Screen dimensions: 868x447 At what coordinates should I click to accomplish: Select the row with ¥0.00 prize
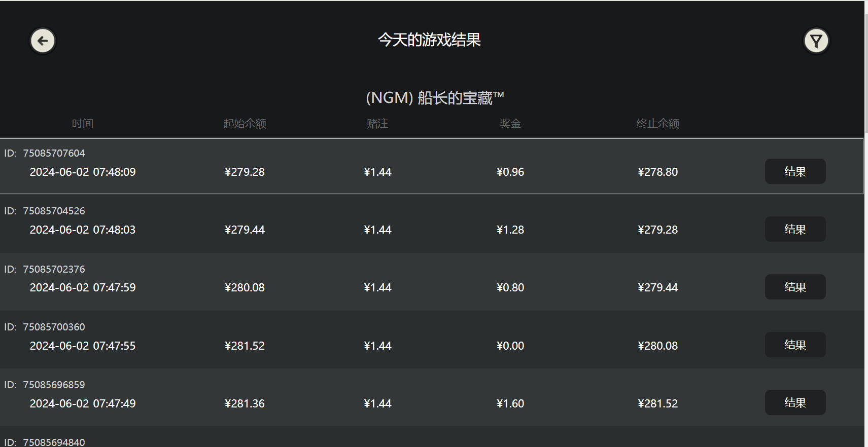coord(510,346)
